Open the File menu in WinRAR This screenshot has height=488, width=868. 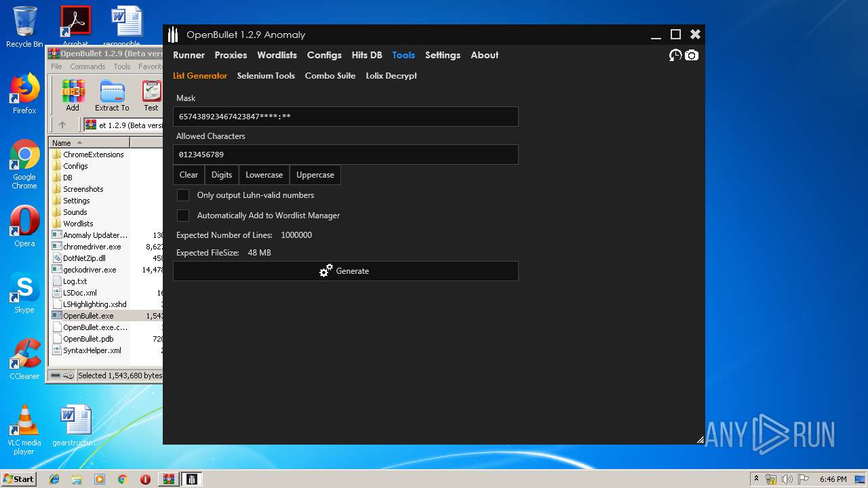tap(56, 66)
